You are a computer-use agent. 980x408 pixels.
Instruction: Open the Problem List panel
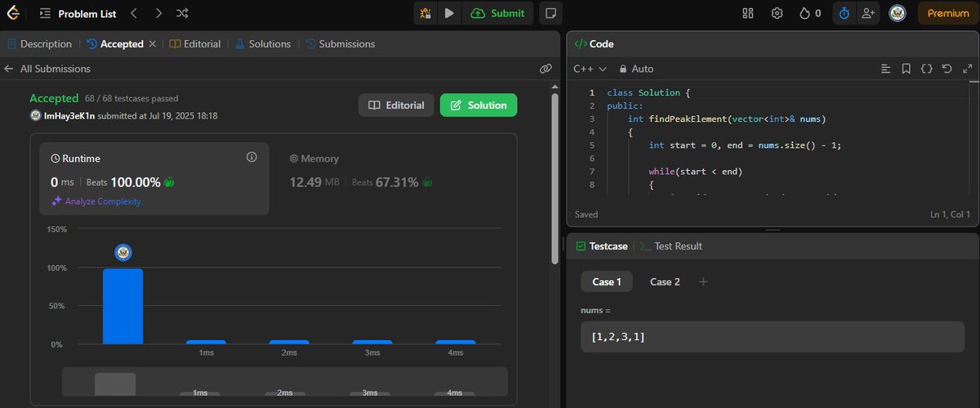[78, 13]
